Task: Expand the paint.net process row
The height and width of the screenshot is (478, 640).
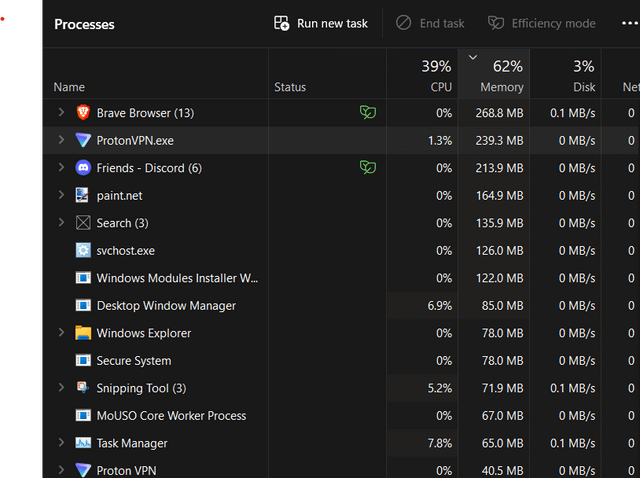Action: [61, 195]
